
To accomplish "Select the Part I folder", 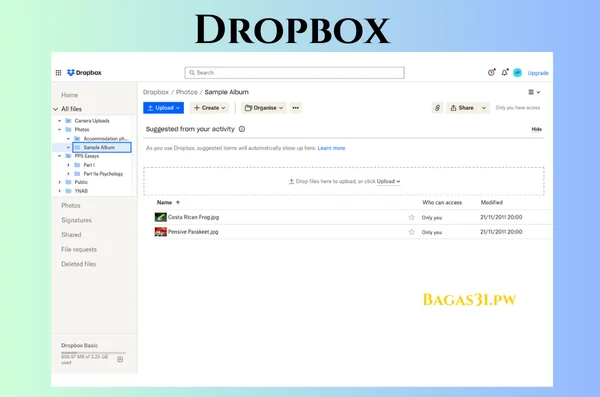I will (89, 165).
